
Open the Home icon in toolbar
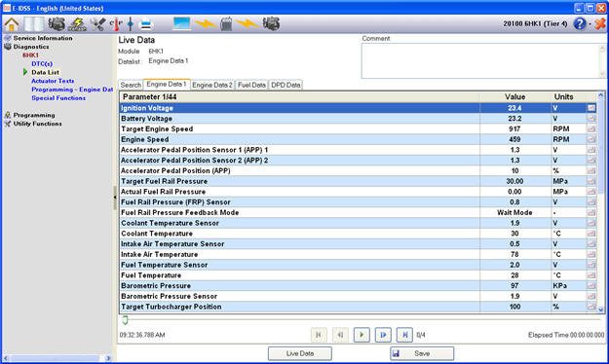[x=12, y=24]
